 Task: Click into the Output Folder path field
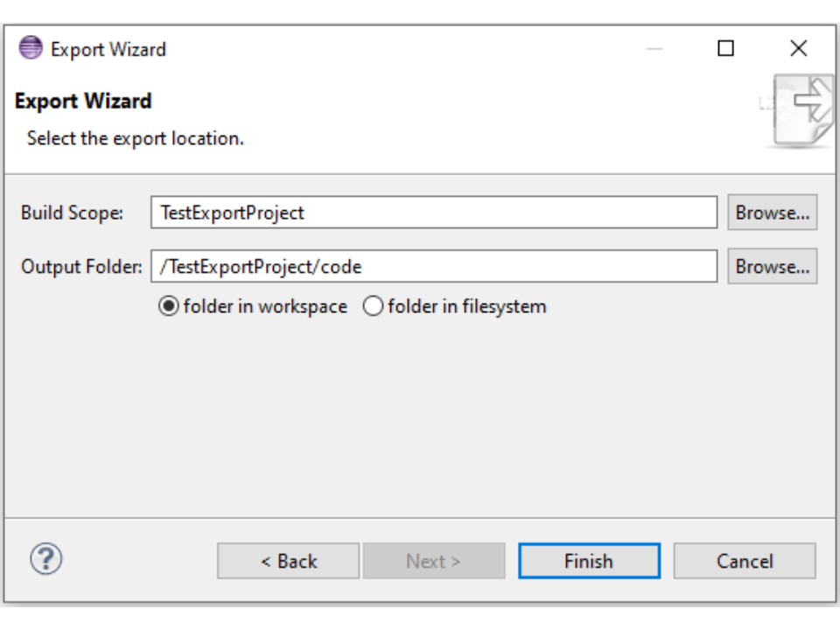[x=433, y=267]
